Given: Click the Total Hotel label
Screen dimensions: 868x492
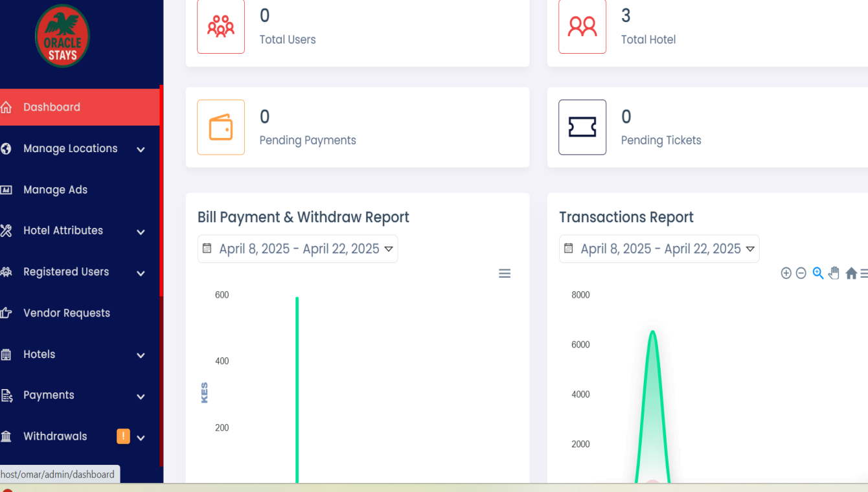Looking at the screenshot, I should click(648, 39).
